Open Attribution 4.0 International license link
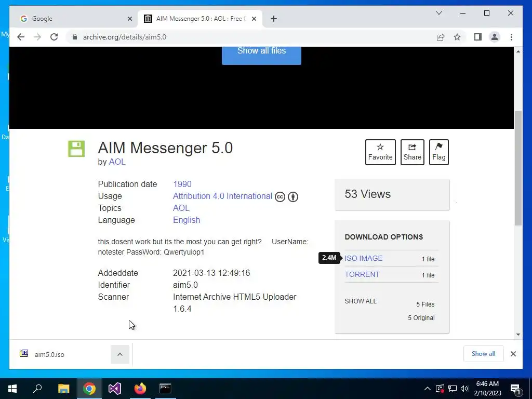Image resolution: width=532 pixels, height=399 pixels. click(222, 196)
